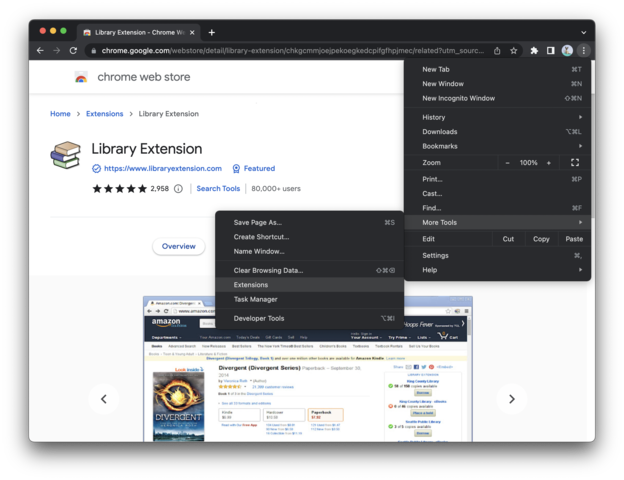Choose Create Shortcut

[310, 237]
